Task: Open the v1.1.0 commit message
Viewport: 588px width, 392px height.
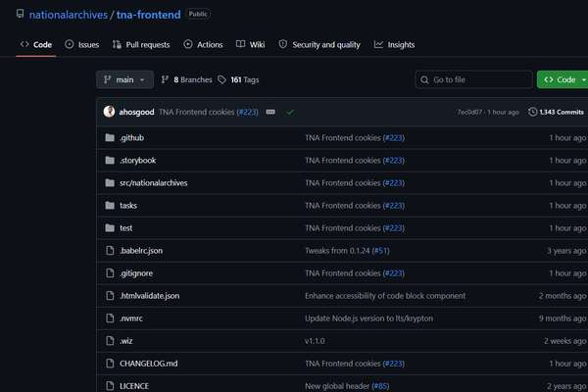Action: tap(315, 341)
